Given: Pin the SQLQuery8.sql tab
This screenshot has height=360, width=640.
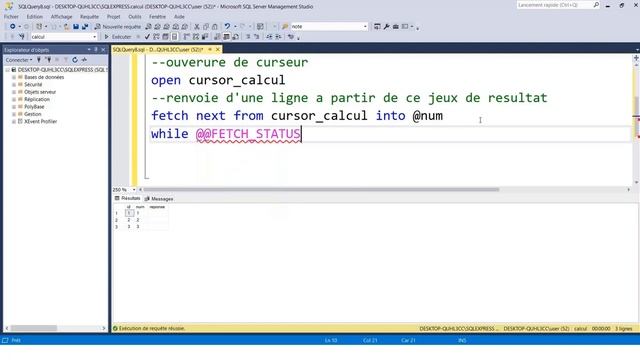Looking at the screenshot, I should [210, 49].
